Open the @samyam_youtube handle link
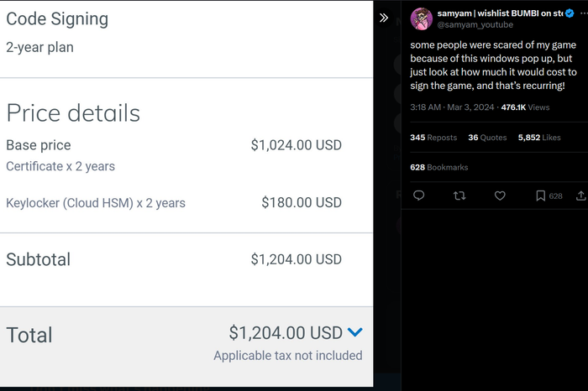588x391 pixels. (x=475, y=24)
